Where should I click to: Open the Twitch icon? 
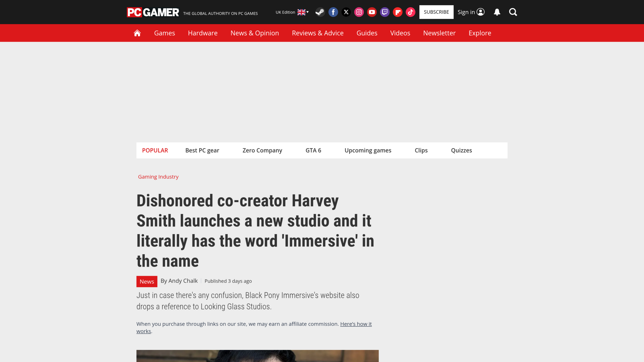385,12
